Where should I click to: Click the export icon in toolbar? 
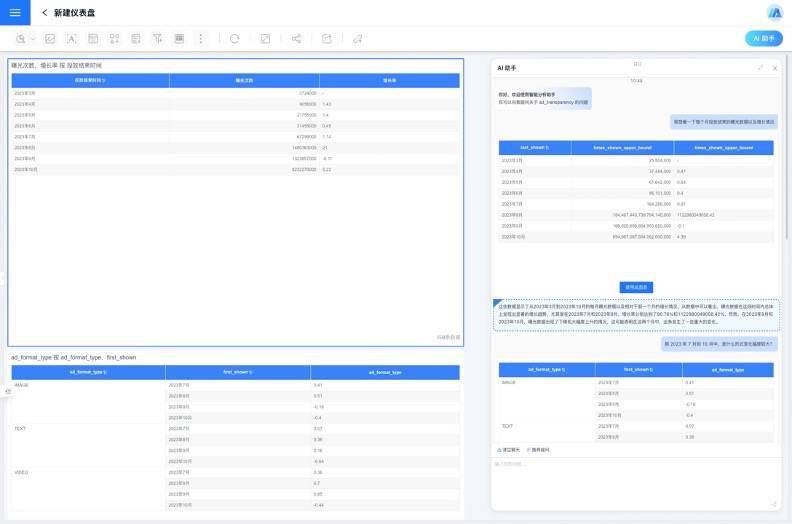point(326,38)
